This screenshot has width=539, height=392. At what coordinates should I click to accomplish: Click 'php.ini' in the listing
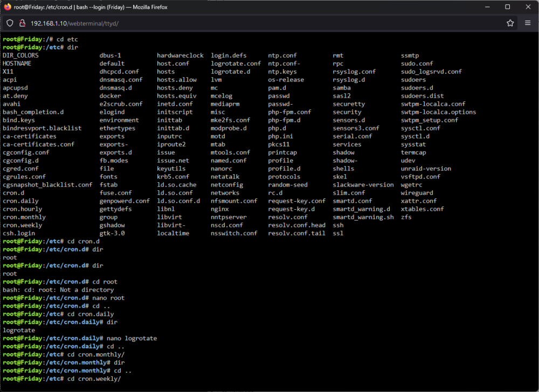(x=280, y=136)
